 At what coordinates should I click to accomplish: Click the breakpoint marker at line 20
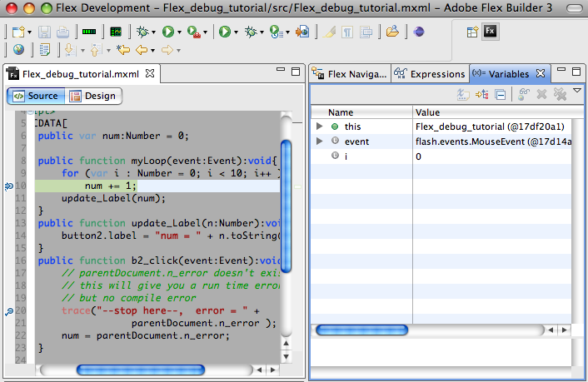pyautogui.click(x=8, y=311)
